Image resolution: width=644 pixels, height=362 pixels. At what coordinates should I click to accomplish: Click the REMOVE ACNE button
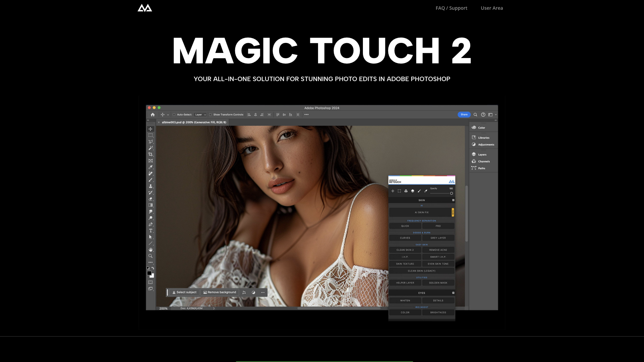point(438,250)
